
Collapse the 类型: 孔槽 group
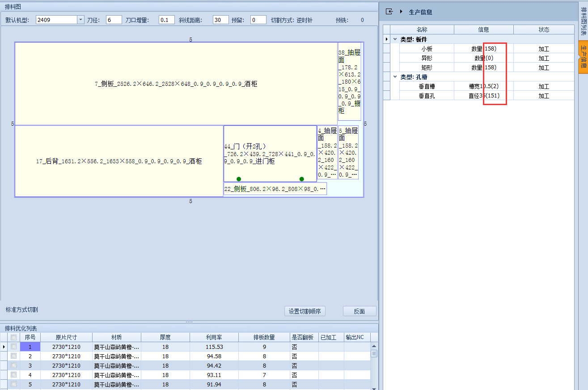point(395,77)
